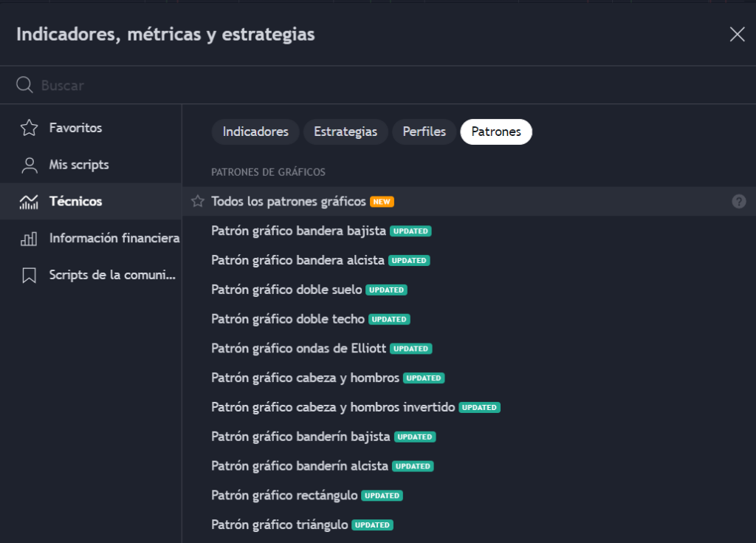Click the bookmark icon for Scripts de la comunidad
The image size is (756, 543).
[29, 276]
